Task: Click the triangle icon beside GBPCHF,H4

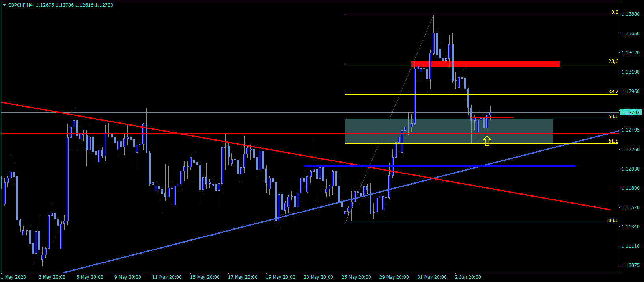Action: [x=4, y=5]
